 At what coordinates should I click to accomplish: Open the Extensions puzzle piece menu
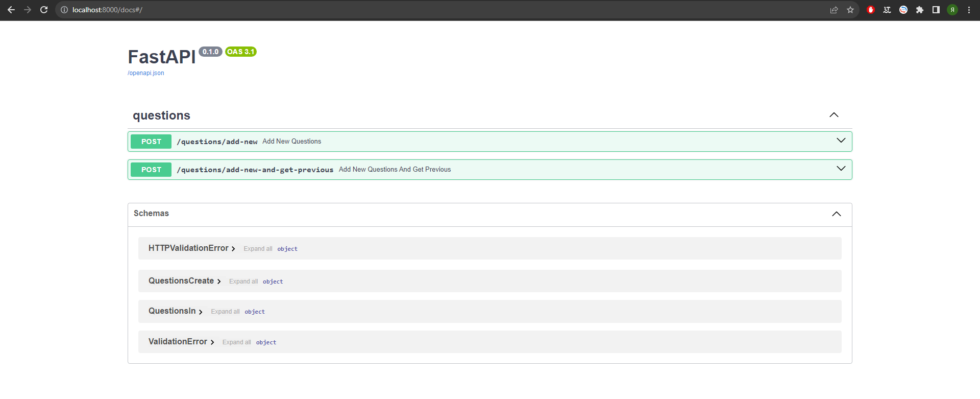pos(920,10)
